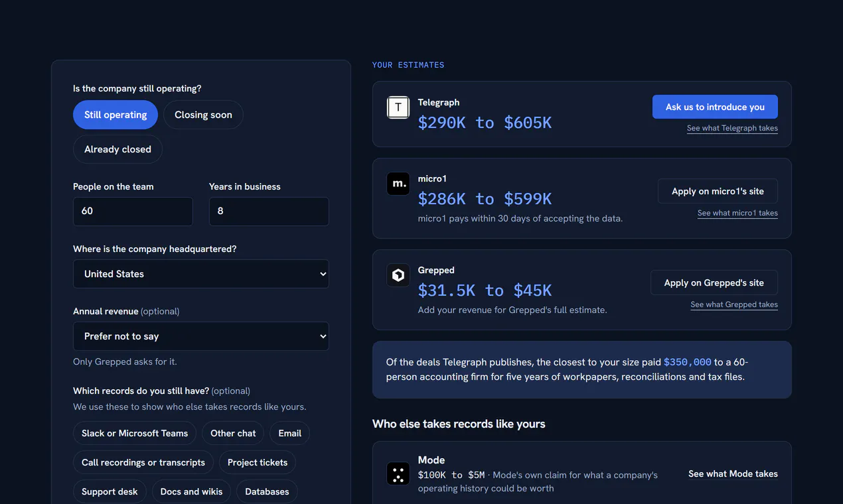The image size is (843, 504).
Task: Toggle the Project tickets chip
Action: (258, 462)
